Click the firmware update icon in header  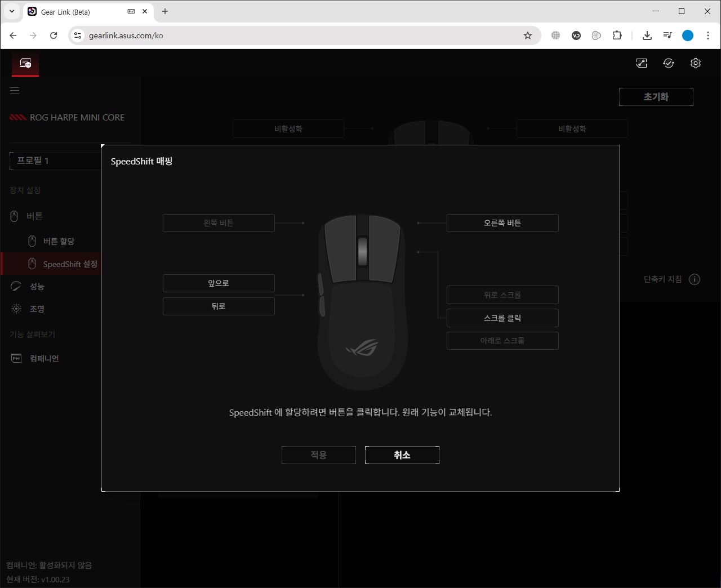642,63
